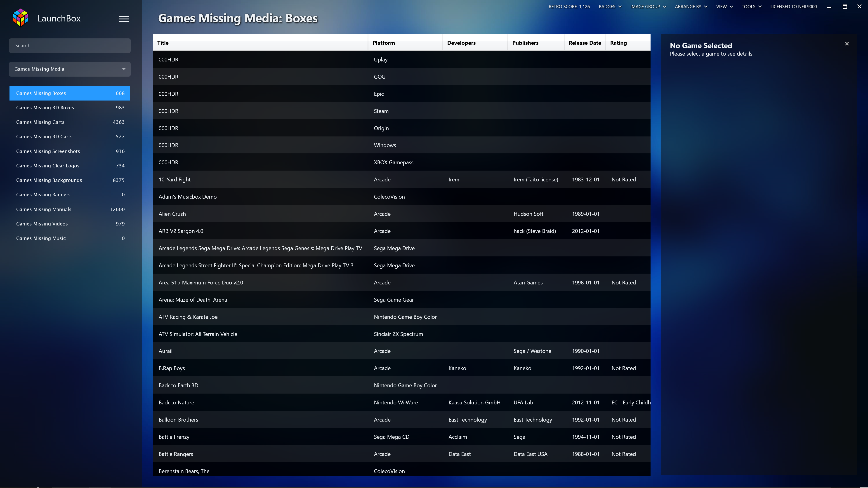Open the Tools menu
Image resolution: width=868 pixels, height=488 pixels.
(751, 6)
